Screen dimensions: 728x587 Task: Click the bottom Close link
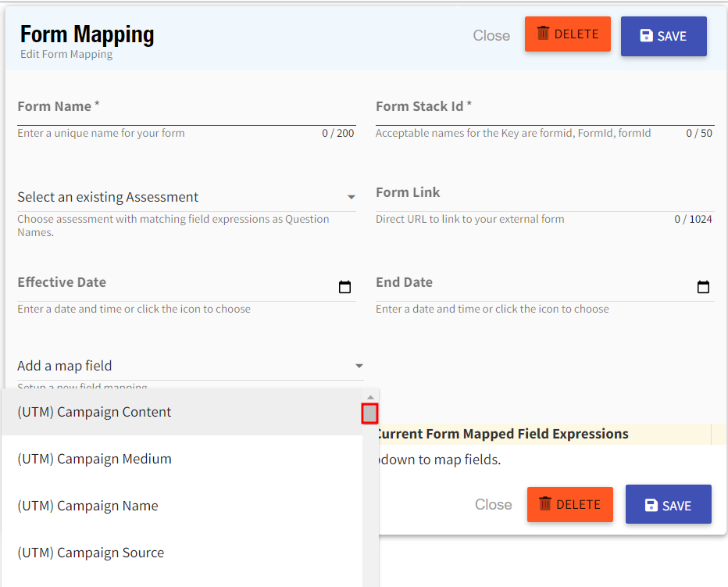(493, 504)
